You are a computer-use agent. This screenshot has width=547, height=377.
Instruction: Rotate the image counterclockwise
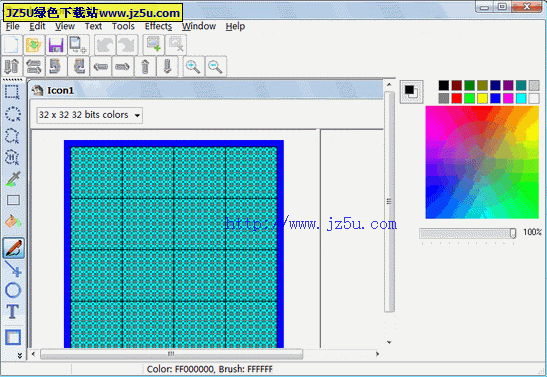(55, 66)
